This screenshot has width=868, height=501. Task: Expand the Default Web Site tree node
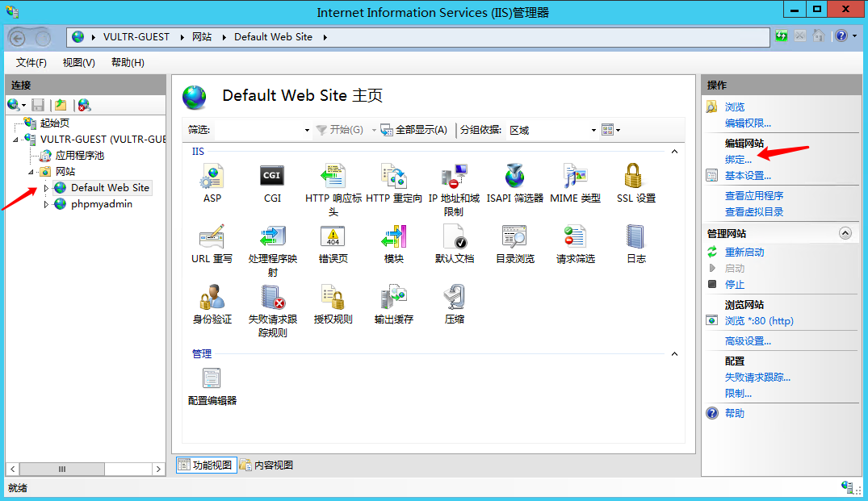point(46,188)
